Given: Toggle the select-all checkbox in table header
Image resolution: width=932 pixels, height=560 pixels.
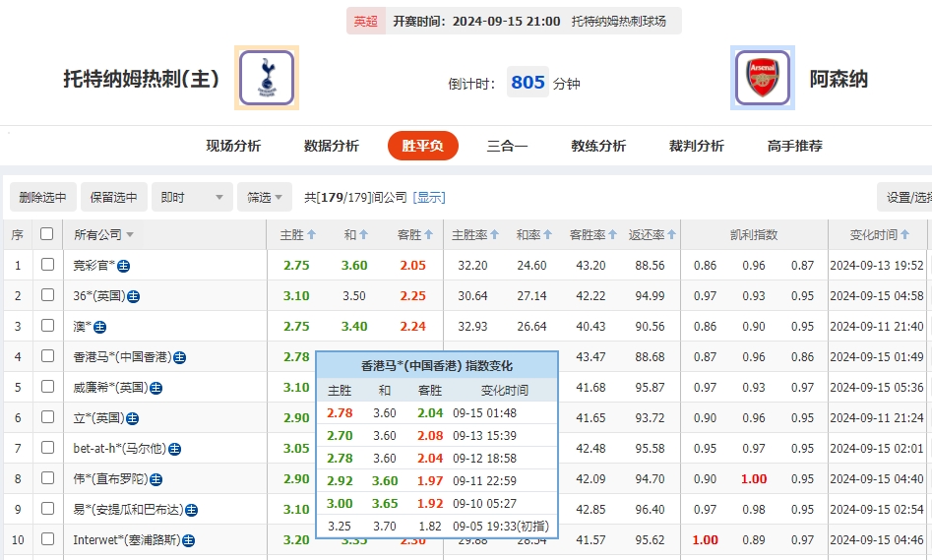Looking at the screenshot, I should point(46,234).
